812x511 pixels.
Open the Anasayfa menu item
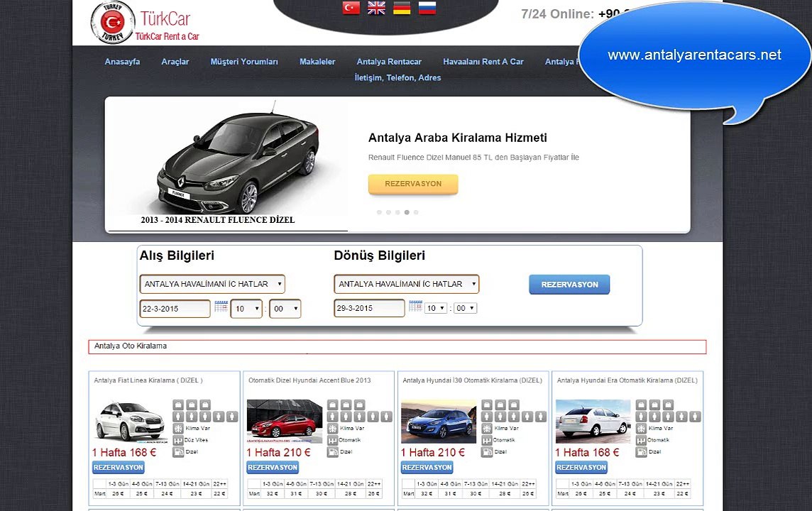pyautogui.click(x=122, y=62)
